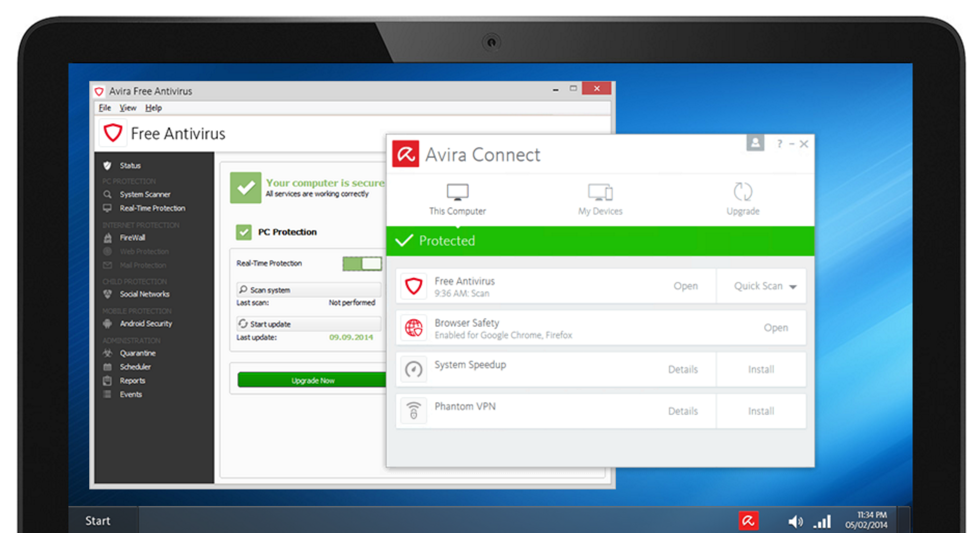Image resolution: width=980 pixels, height=533 pixels.
Task: Select Android Security sidebar label
Action: pos(146,324)
